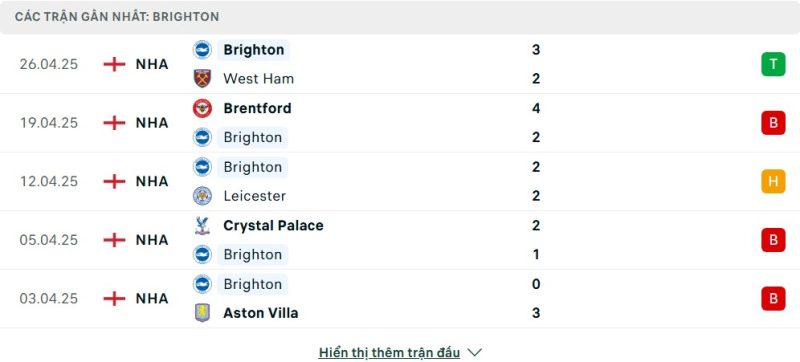
Task: Select Aston Villa team name
Action: tap(261, 313)
